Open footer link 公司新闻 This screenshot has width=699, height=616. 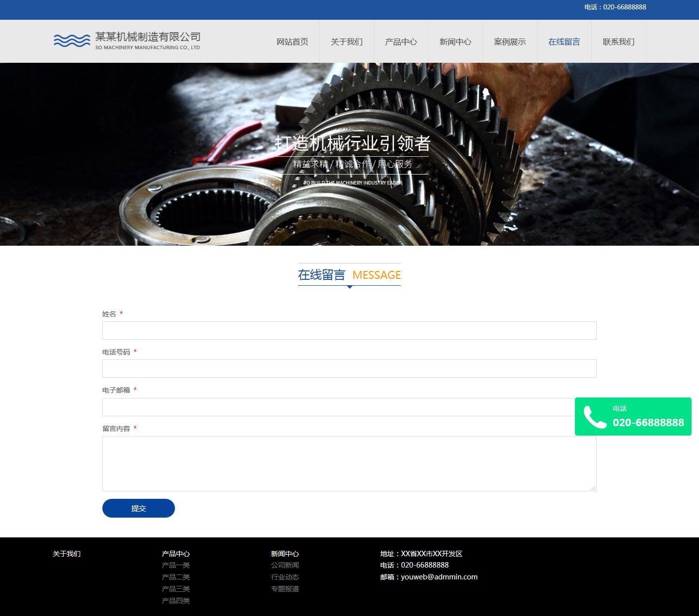point(285,565)
